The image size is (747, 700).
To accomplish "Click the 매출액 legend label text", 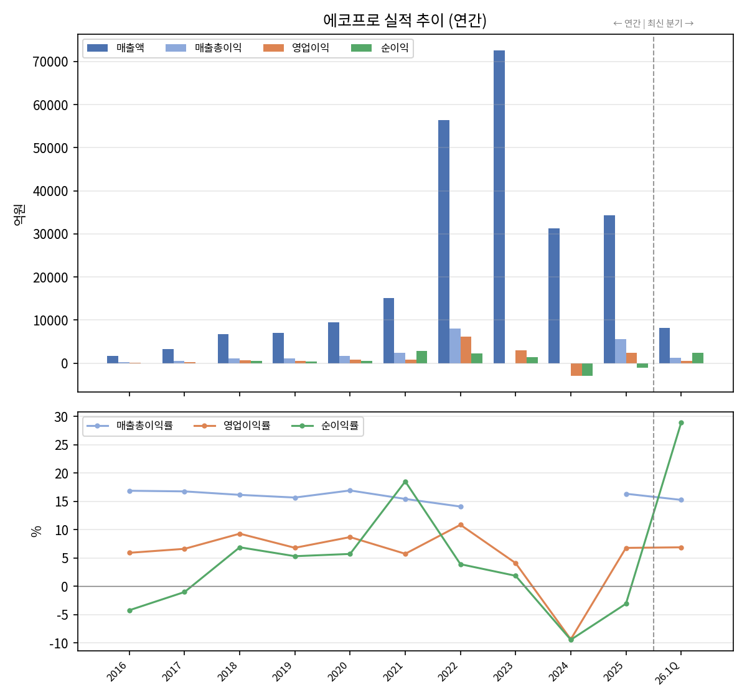I will point(130,48).
